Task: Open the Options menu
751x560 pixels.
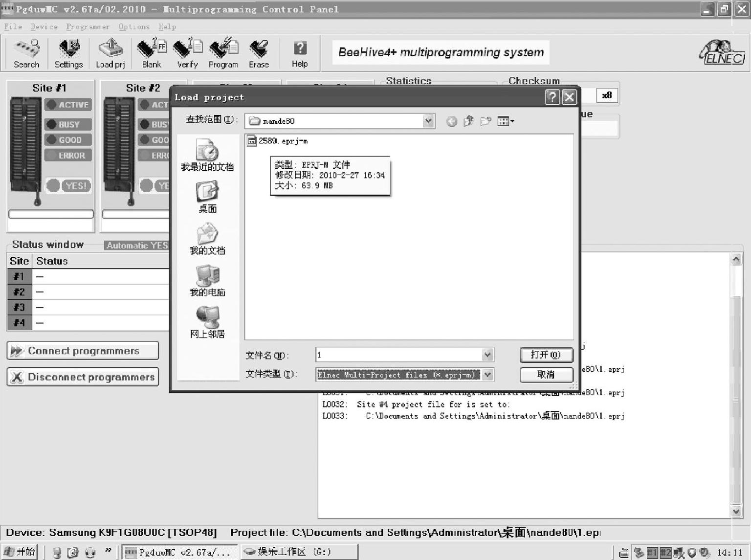Action: pos(134,27)
